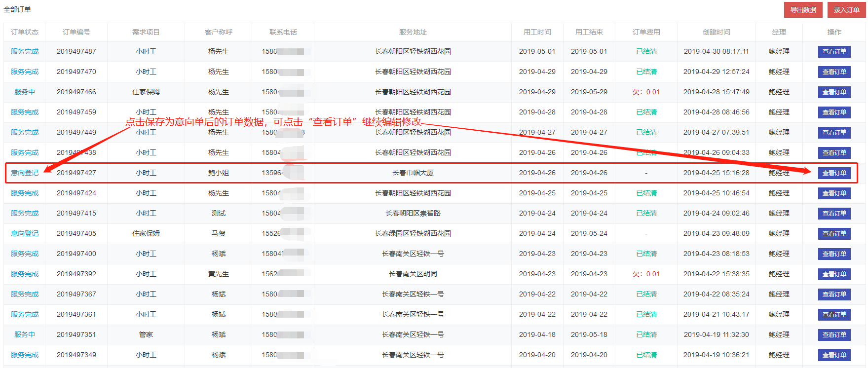Click the 客户称呼 column header

pos(219,32)
